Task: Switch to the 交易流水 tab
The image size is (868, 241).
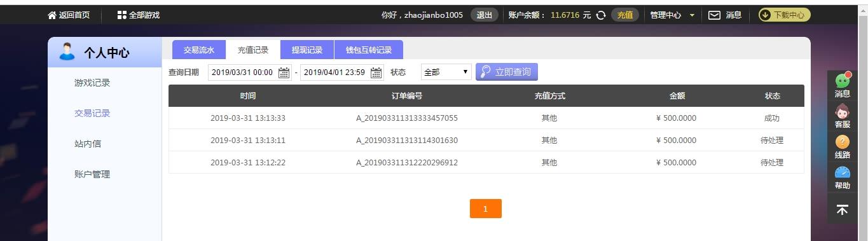Action: [199, 50]
